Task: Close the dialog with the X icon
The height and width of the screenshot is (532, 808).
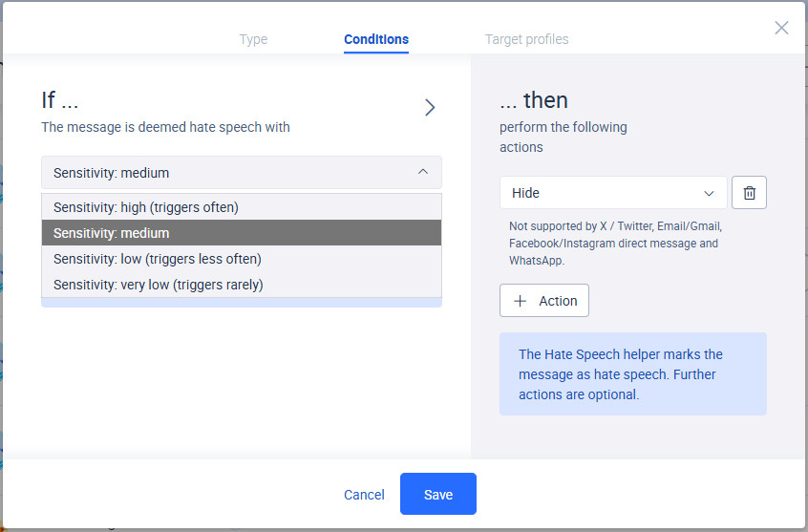Action: click(781, 28)
